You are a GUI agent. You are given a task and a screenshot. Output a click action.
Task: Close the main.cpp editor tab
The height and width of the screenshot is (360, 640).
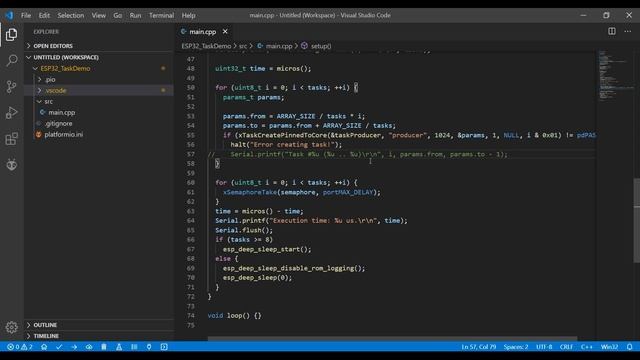point(225,31)
